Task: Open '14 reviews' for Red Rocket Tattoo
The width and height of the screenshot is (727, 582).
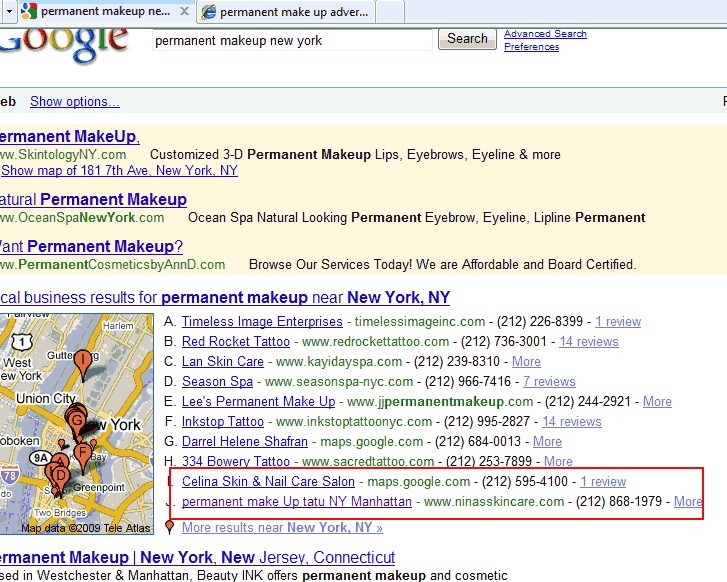Action: pyautogui.click(x=589, y=341)
